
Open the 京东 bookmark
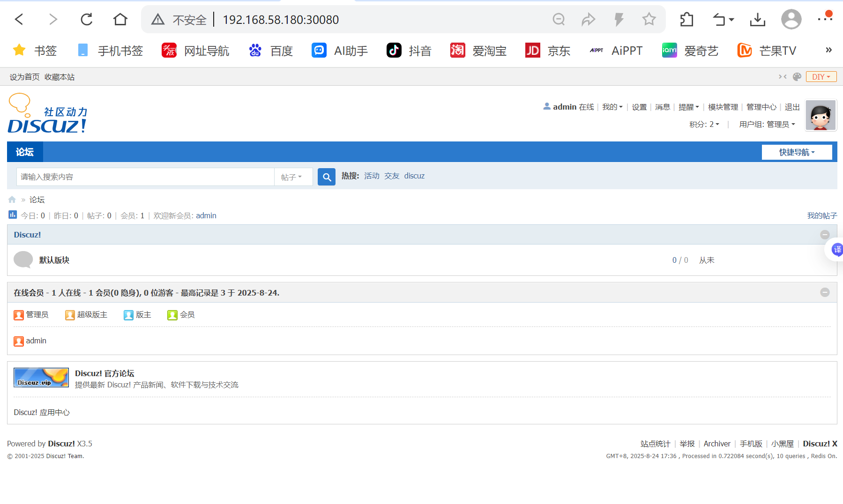548,50
